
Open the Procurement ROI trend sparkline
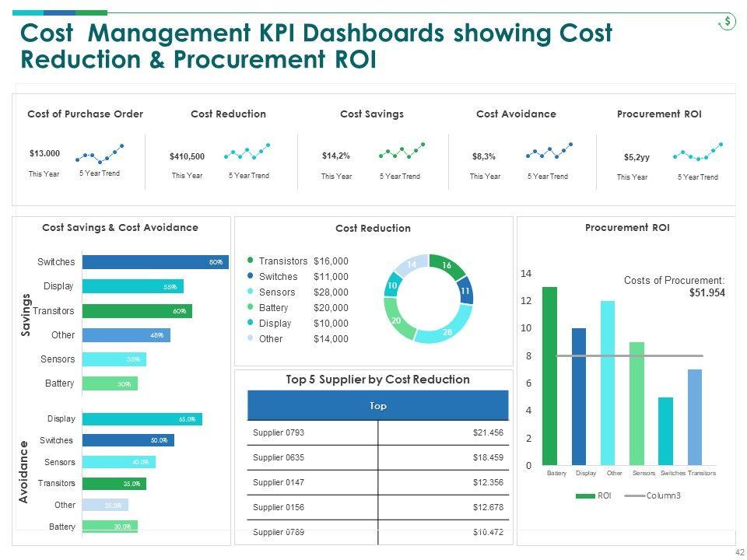(x=697, y=152)
